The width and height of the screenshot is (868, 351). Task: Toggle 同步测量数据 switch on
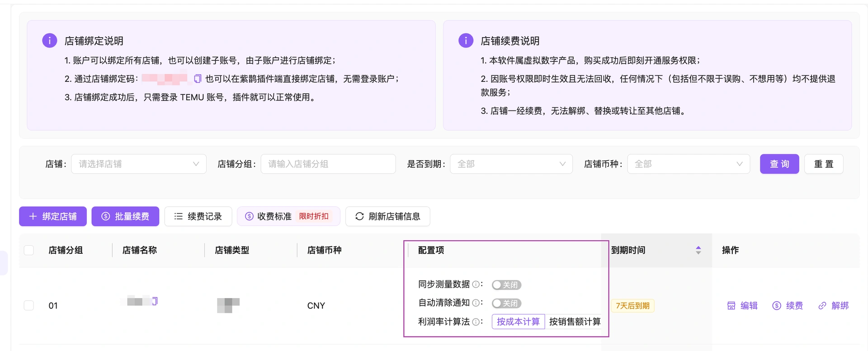coord(506,285)
